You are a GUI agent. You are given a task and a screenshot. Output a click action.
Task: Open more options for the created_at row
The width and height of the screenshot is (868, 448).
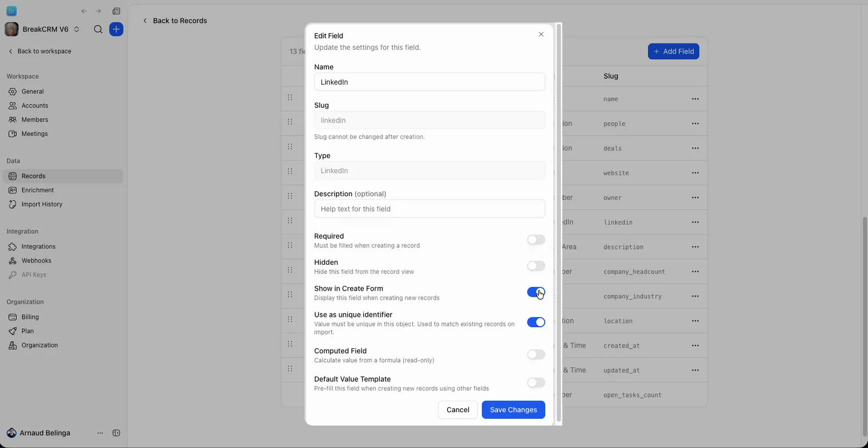click(x=695, y=345)
